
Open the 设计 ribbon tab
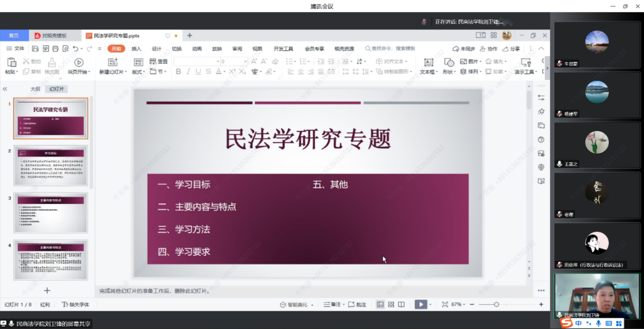click(157, 49)
